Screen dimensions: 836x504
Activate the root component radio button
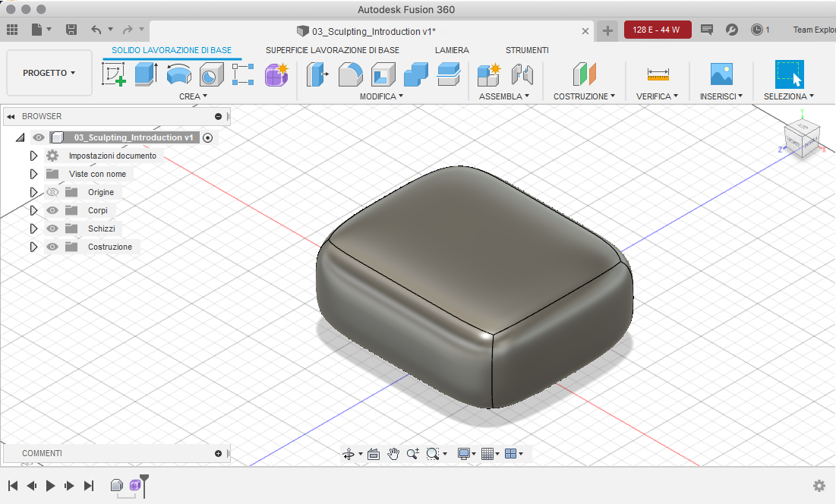coord(208,137)
